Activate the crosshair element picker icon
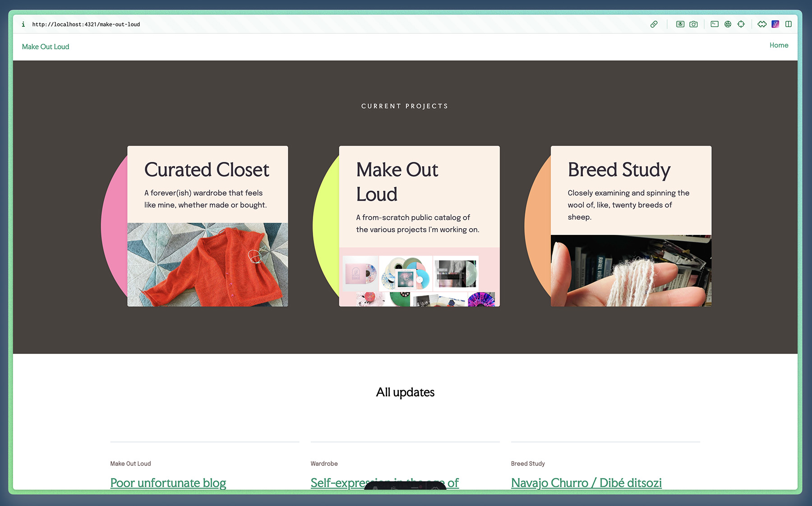Image resolution: width=812 pixels, height=506 pixels. coord(741,24)
